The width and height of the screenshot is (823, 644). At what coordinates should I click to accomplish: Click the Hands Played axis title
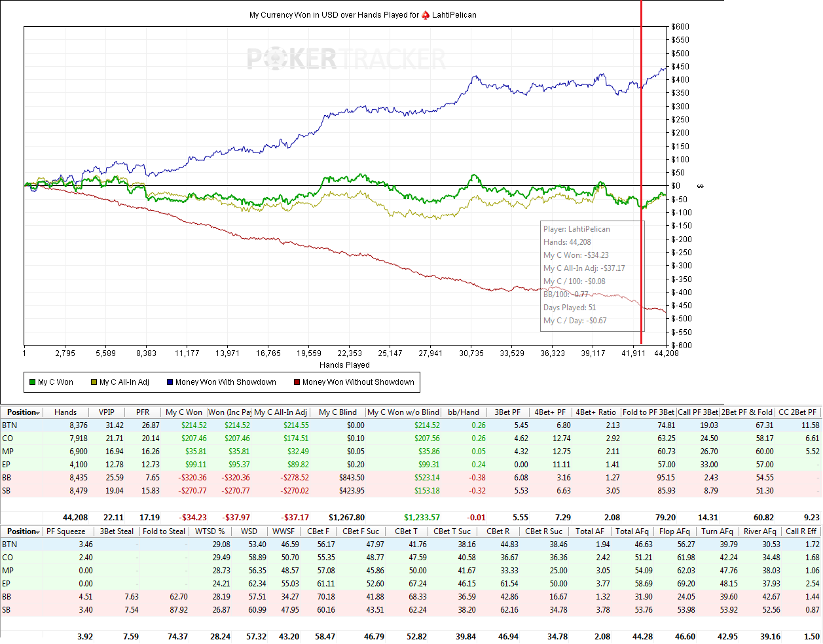344,365
